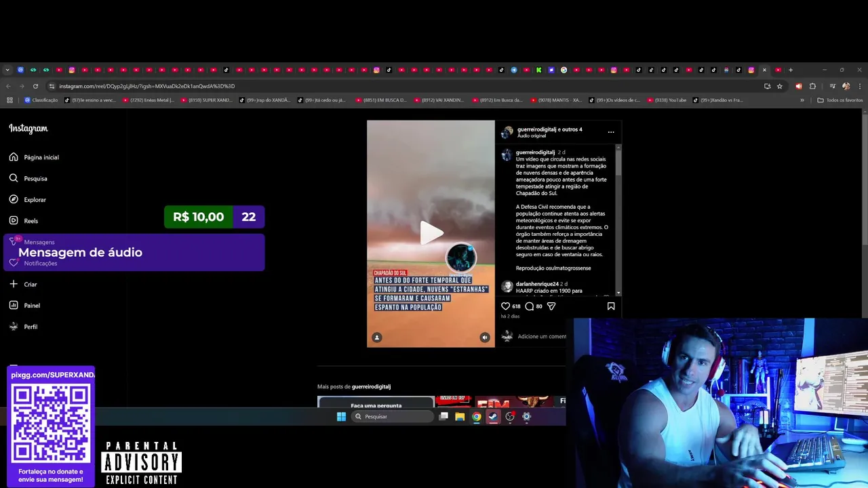
Task: Open the Chrome apps grid in bookmarks bar
Action: coord(9,100)
